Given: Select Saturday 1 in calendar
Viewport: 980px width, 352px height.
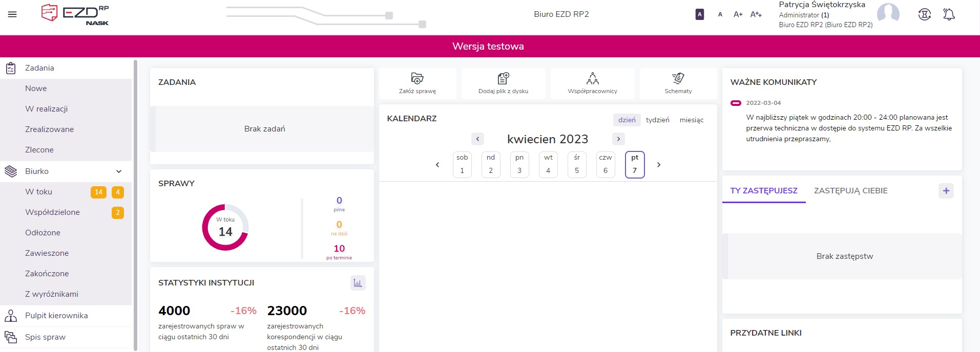Looking at the screenshot, I should coord(462,165).
